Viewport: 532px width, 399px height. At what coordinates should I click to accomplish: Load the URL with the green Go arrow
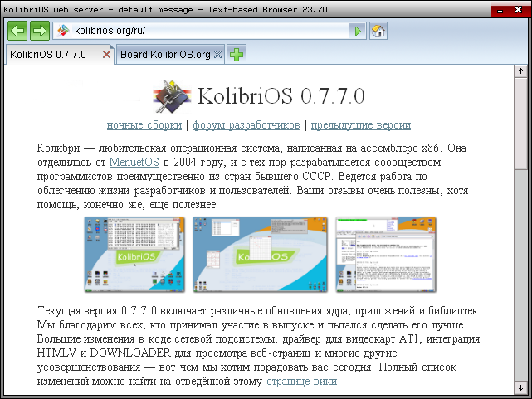point(358,32)
